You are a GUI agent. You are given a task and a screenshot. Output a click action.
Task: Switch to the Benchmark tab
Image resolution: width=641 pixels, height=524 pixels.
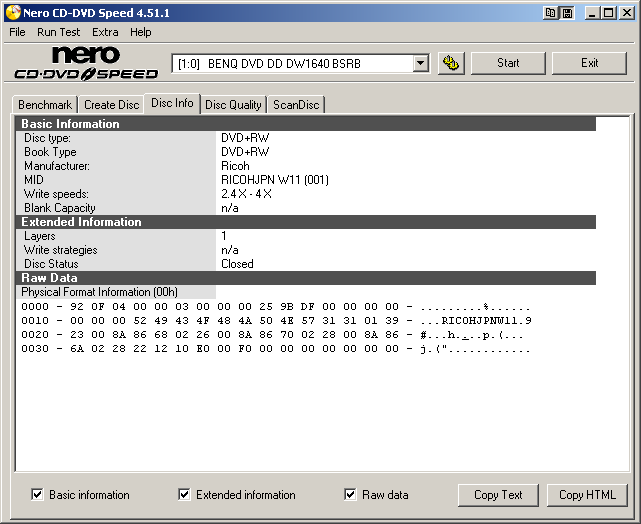coord(45,105)
